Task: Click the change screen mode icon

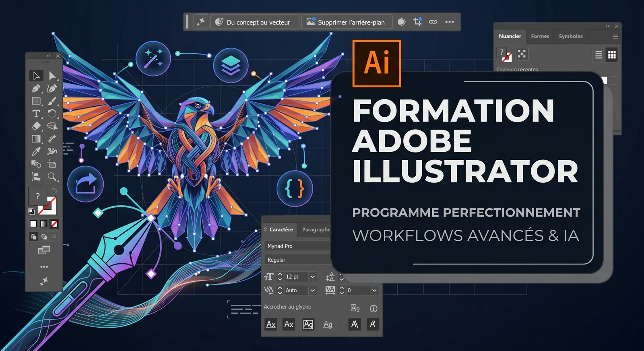Action: [x=44, y=250]
